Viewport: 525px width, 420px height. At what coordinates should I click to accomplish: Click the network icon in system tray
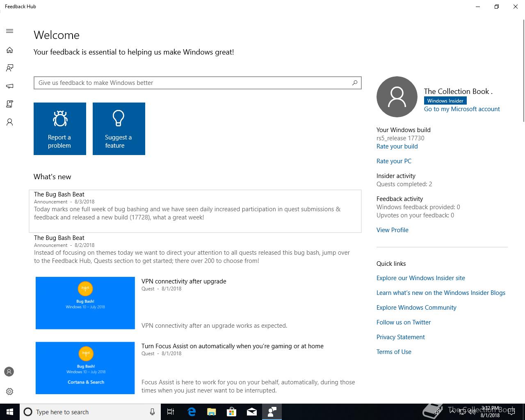461,412
